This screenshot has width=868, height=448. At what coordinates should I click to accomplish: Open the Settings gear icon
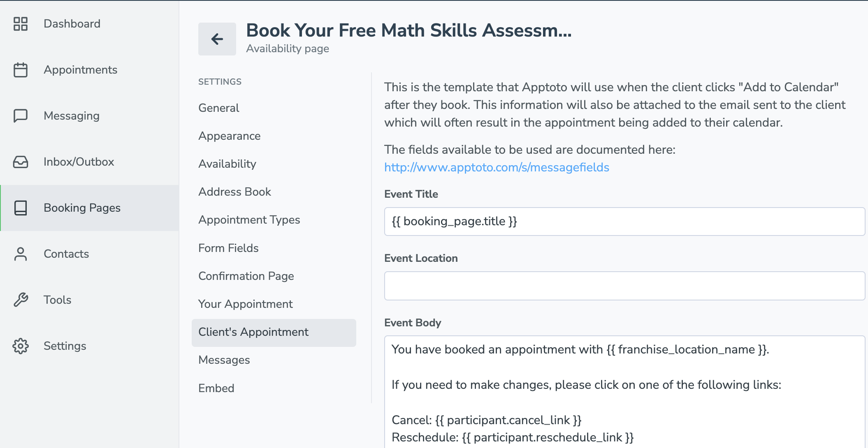pos(20,346)
